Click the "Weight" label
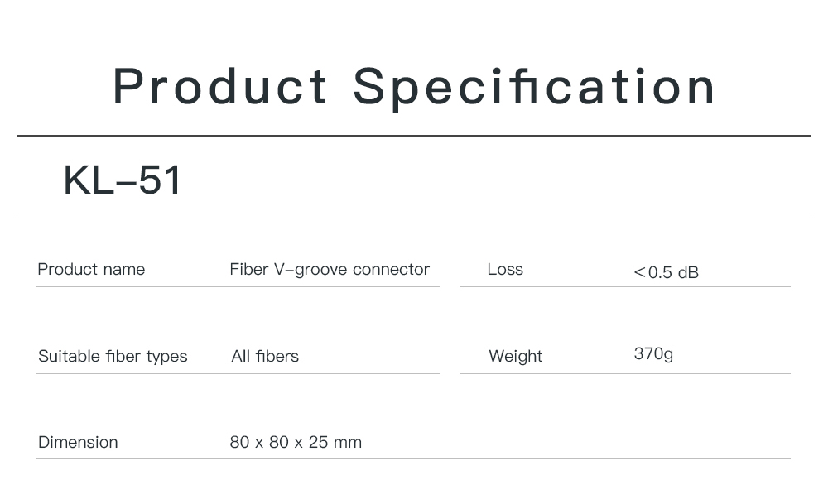The width and height of the screenshot is (828, 504). click(x=515, y=356)
